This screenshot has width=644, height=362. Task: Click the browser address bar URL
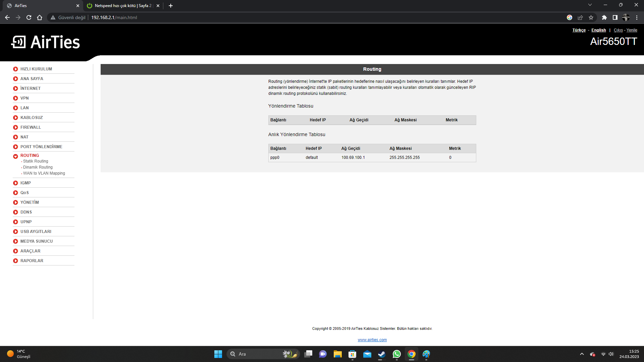click(x=114, y=17)
